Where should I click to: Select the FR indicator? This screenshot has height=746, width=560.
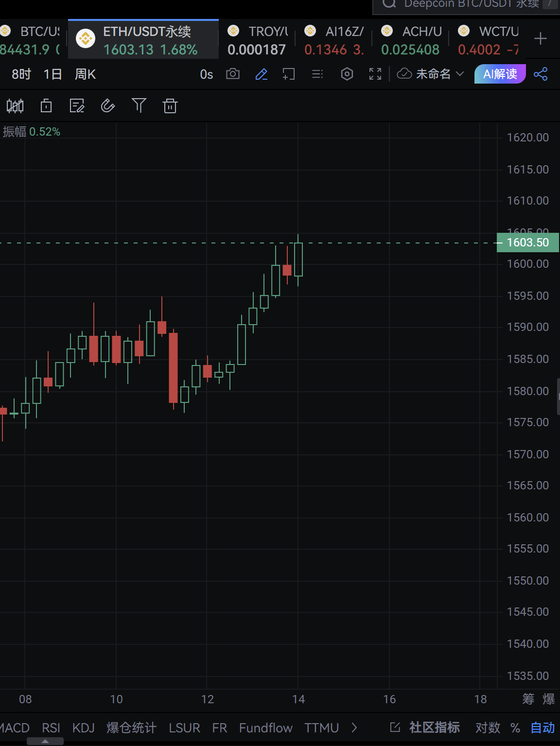point(220,728)
